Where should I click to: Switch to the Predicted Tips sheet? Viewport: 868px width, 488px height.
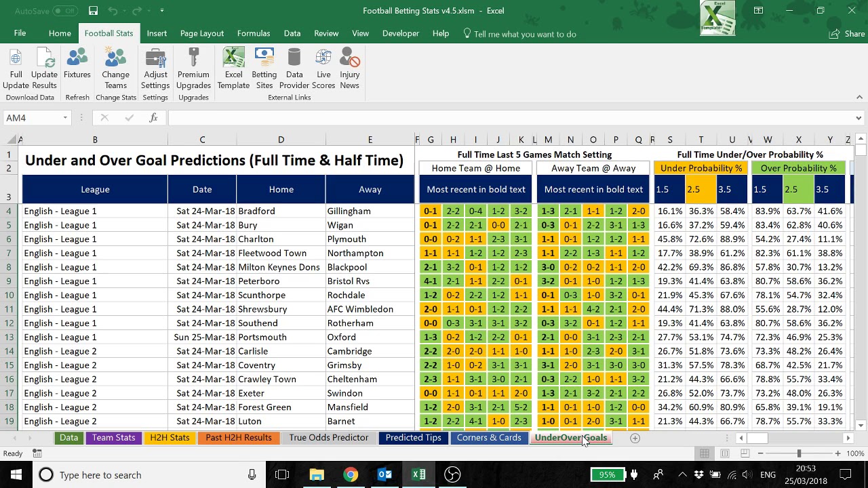coord(414,438)
